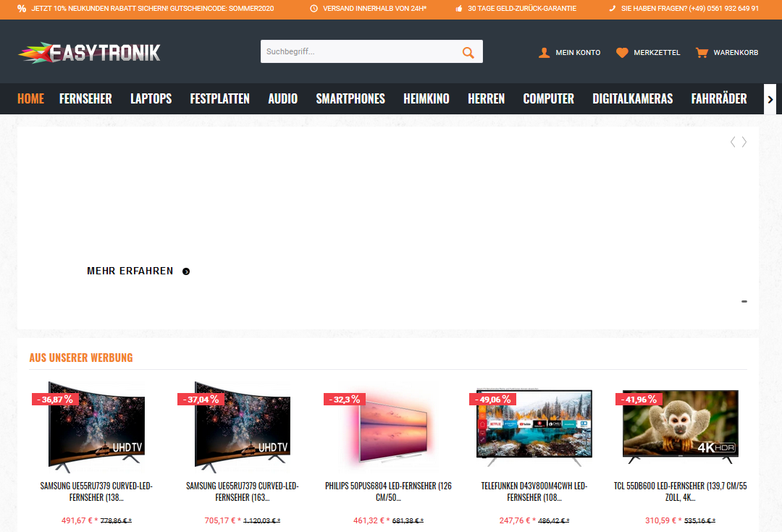The width and height of the screenshot is (782, 532).
Task: Open Samsung UE55RU7379 TV thumbnail
Action: pyautogui.click(x=96, y=427)
